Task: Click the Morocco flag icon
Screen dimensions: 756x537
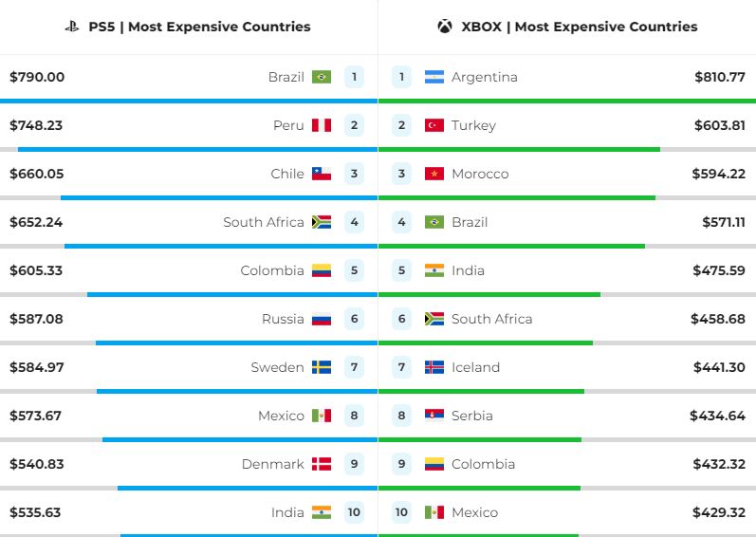Action: (434, 174)
